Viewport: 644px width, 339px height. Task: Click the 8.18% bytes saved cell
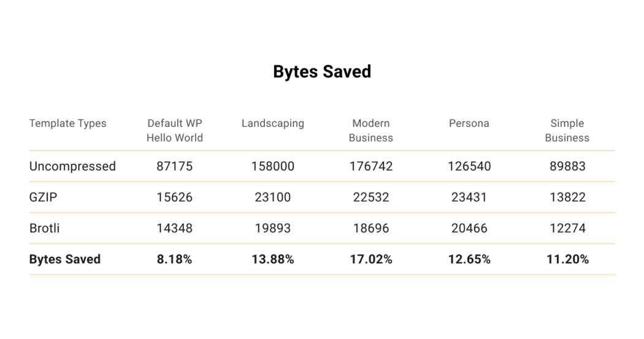175,259
